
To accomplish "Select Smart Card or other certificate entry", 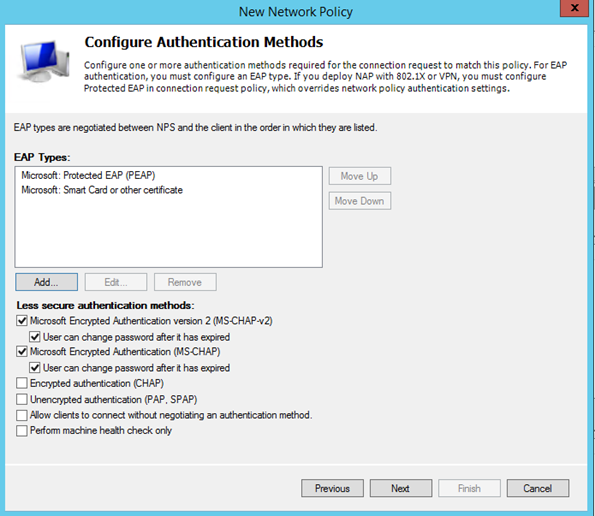I will point(102,190).
